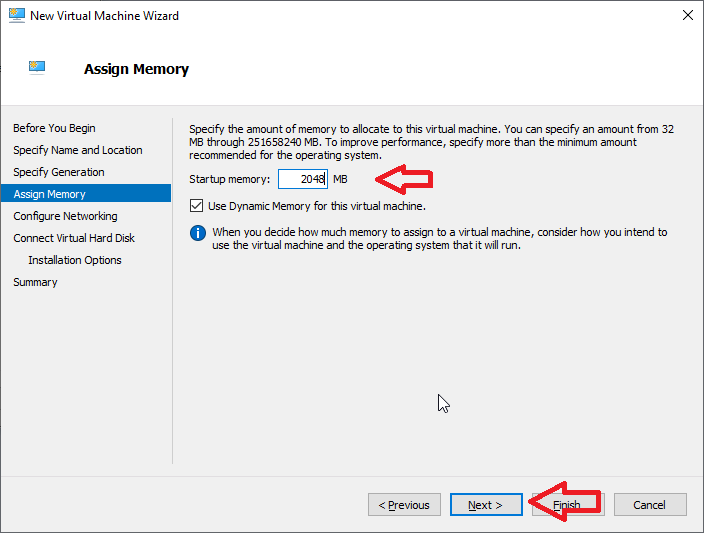Select the Specify Generation step
Image resolution: width=704 pixels, height=533 pixels.
pyautogui.click(x=58, y=172)
